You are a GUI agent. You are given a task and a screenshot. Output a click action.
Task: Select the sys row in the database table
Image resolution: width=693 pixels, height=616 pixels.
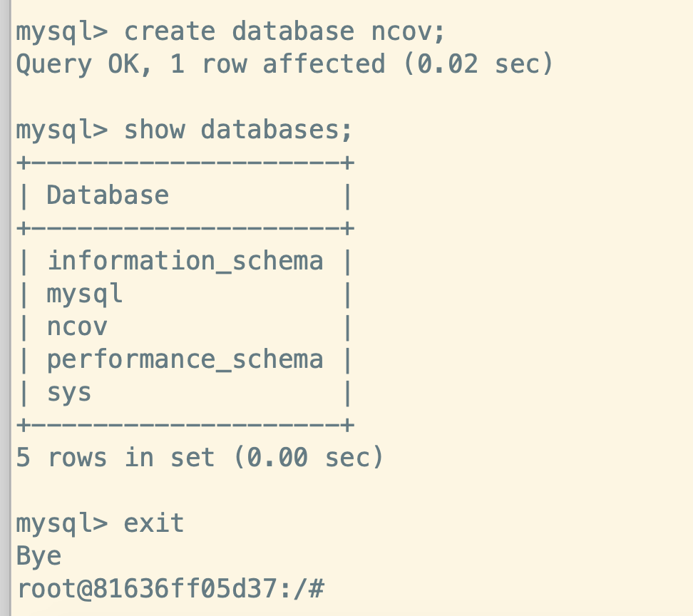click(x=69, y=392)
